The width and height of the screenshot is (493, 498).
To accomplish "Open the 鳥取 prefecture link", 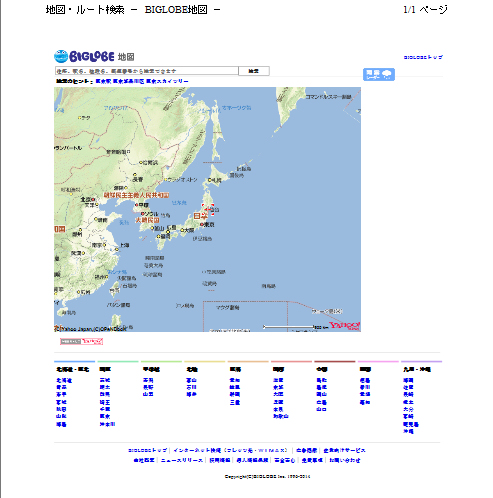I will [321, 380].
